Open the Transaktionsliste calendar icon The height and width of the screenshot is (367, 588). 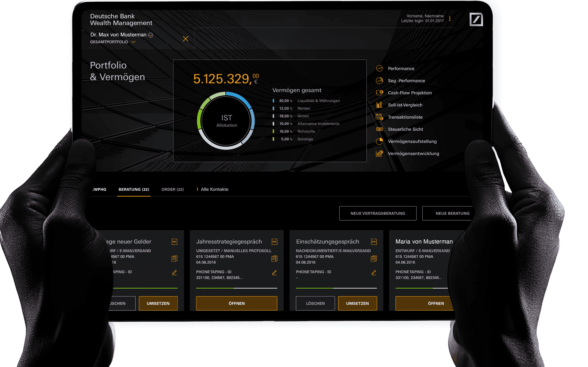coord(379,117)
